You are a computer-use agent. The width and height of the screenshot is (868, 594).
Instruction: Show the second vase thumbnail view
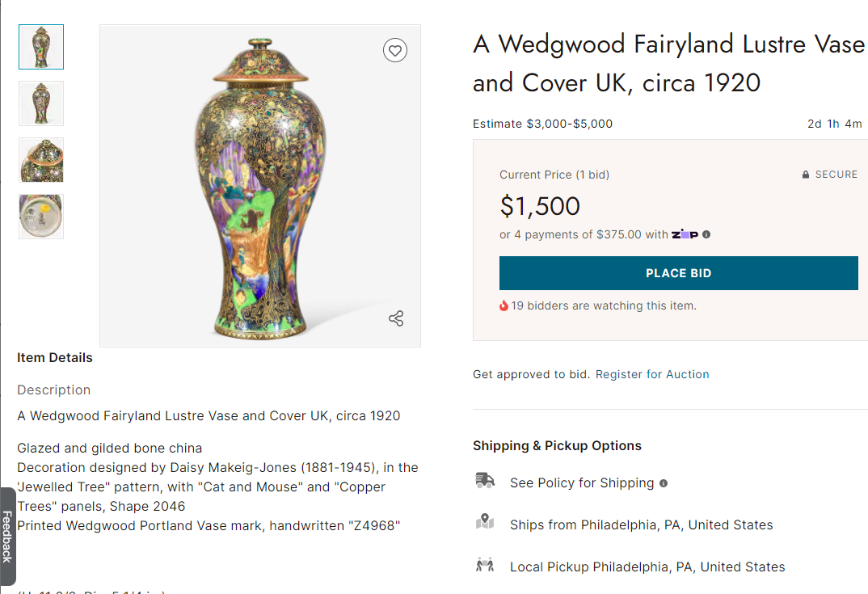41,103
